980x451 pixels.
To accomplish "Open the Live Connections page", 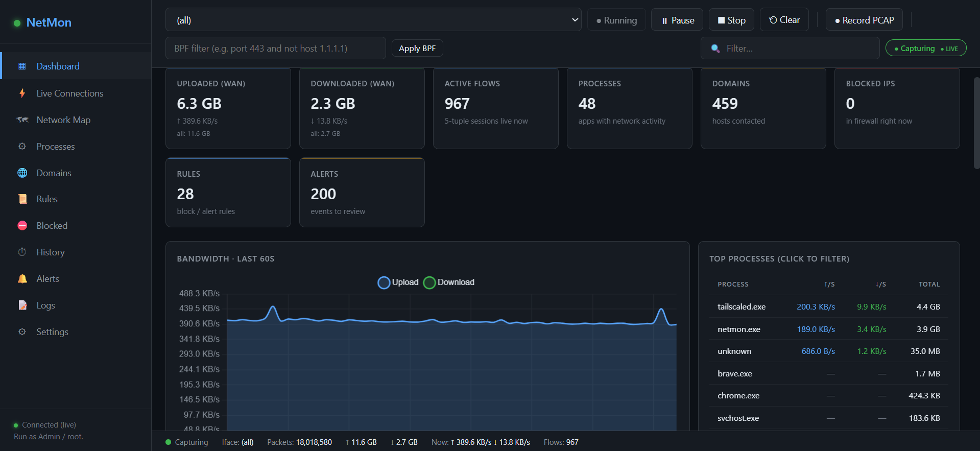I will tap(77, 93).
